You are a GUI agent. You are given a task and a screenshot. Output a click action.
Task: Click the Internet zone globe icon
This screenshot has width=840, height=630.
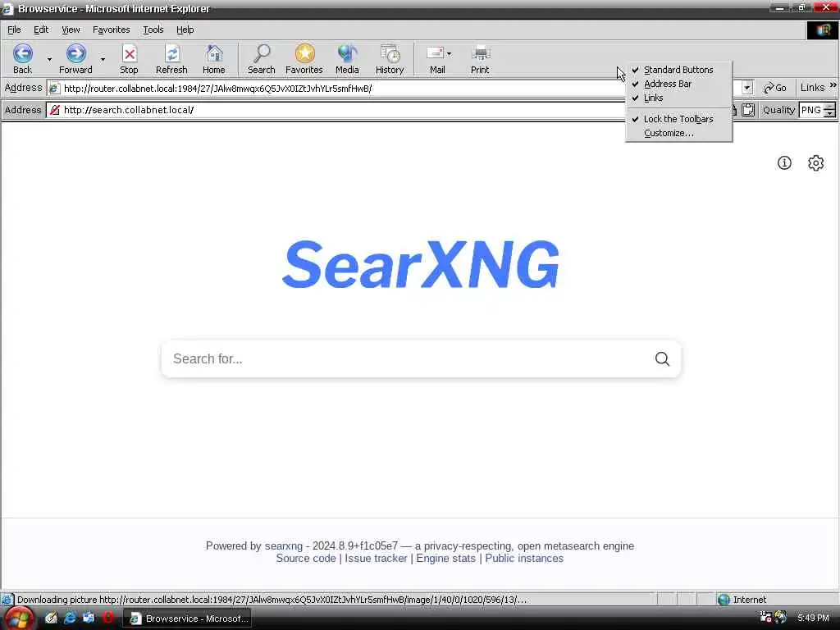(724, 600)
